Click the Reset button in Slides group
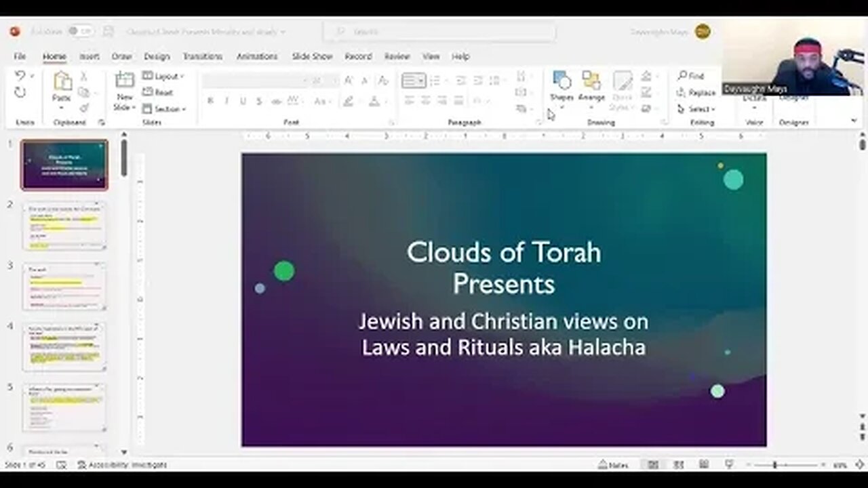Viewport: 868px width, 488px height. 161,92
